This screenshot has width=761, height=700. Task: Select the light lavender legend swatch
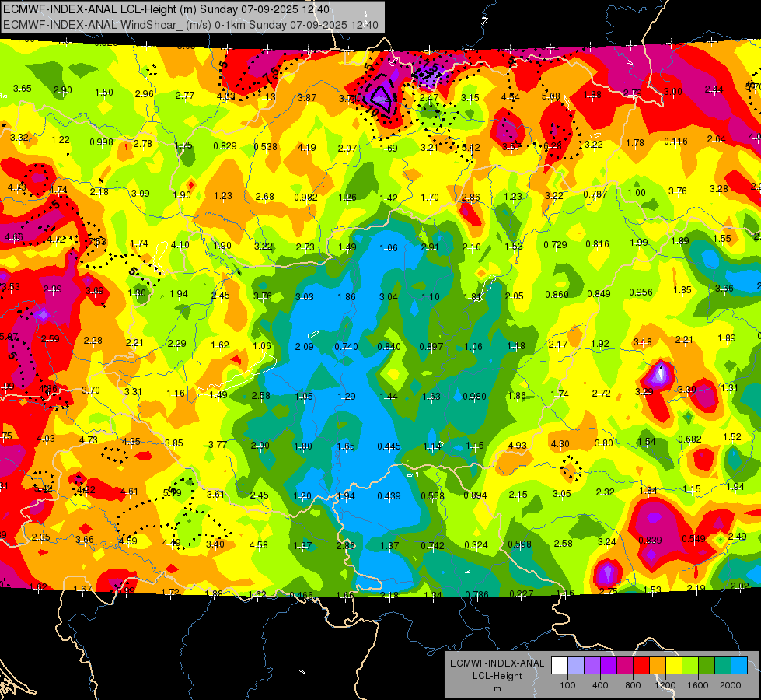pyautogui.click(x=575, y=666)
